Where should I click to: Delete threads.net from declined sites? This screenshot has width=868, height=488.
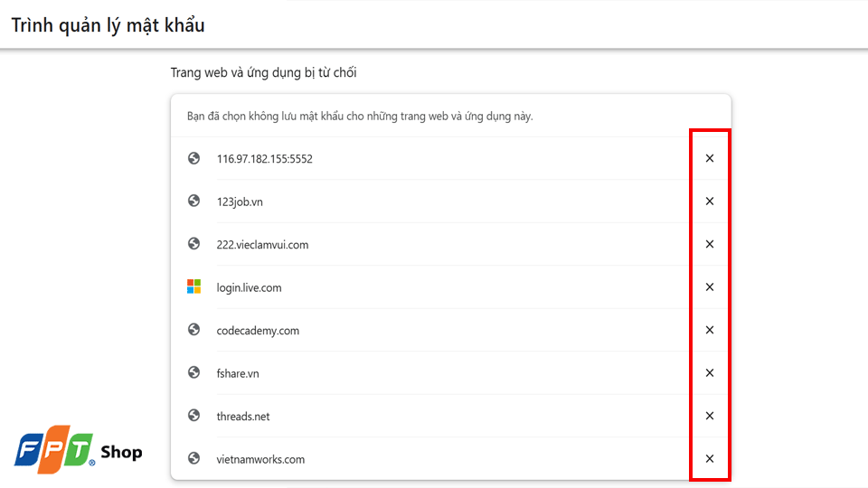710,416
